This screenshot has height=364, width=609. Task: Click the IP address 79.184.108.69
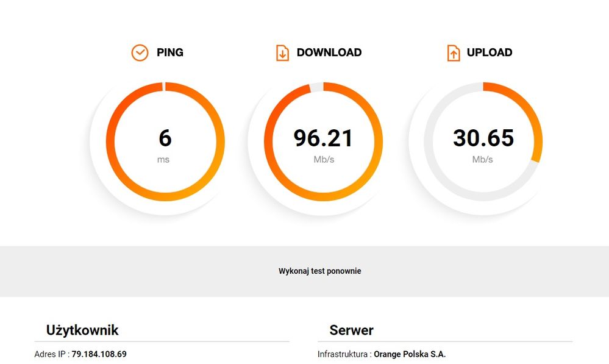99,354
